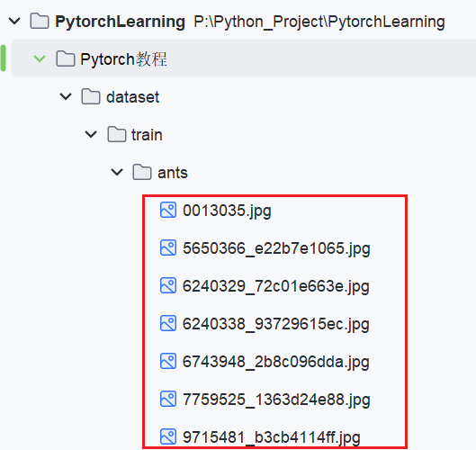476x450 pixels.
Task: Collapse the PytorchLearning root chevron
Action: (14, 22)
